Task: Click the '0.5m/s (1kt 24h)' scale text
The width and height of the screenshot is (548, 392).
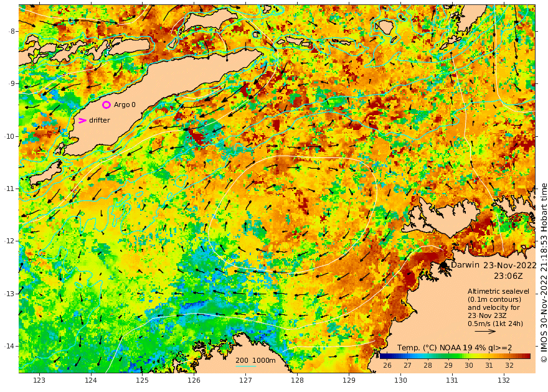Action: click(x=496, y=324)
